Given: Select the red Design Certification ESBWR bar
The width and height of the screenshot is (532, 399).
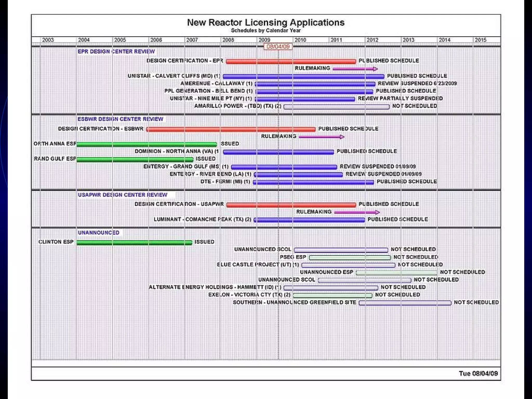Looking at the screenshot, I should click(x=231, y=129).
